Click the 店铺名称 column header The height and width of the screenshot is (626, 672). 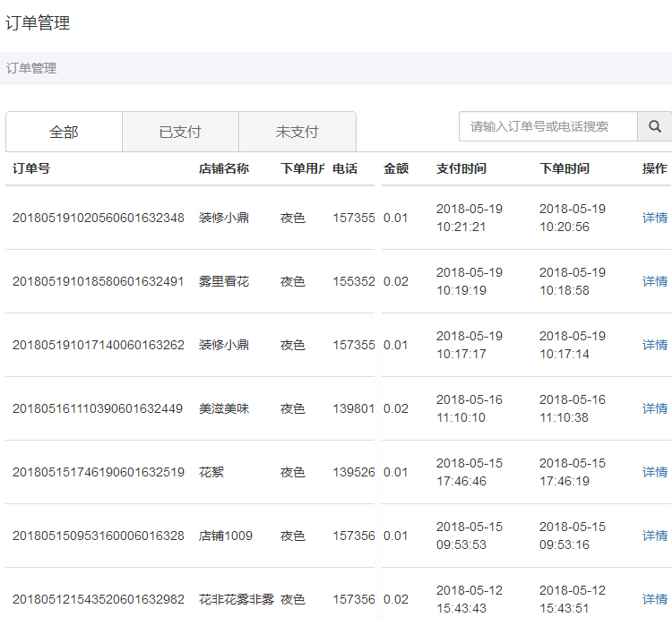tap(224, 168)
